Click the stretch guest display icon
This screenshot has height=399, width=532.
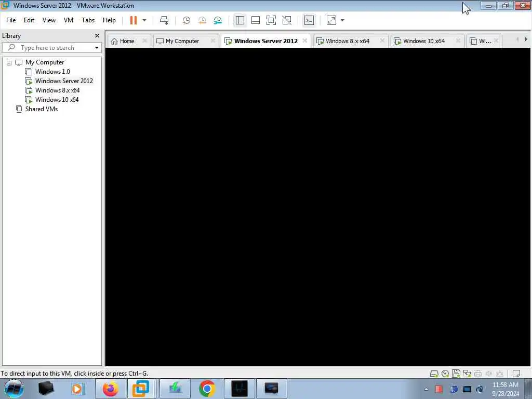(x=331, y=20)
